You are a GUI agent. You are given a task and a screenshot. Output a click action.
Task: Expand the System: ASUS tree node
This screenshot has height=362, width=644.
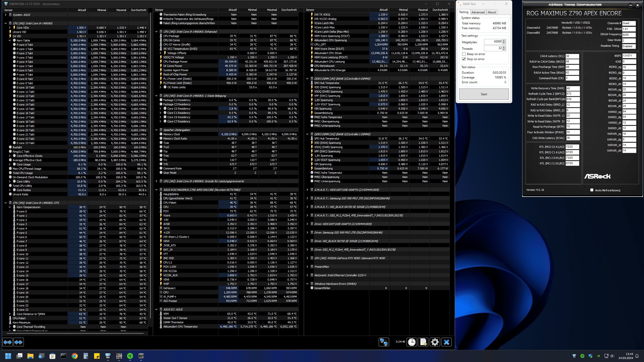coord(6,15)
